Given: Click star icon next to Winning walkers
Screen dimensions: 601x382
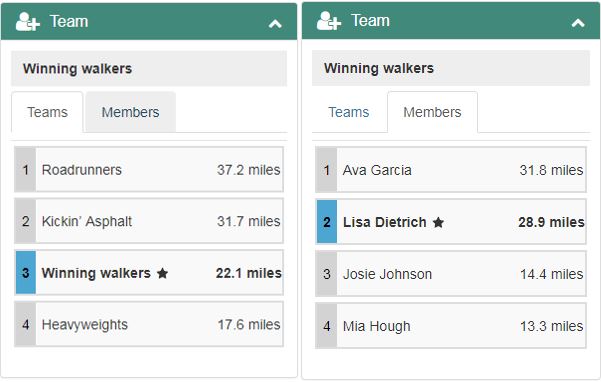Looking at the screenshot, I should (163, 273).
